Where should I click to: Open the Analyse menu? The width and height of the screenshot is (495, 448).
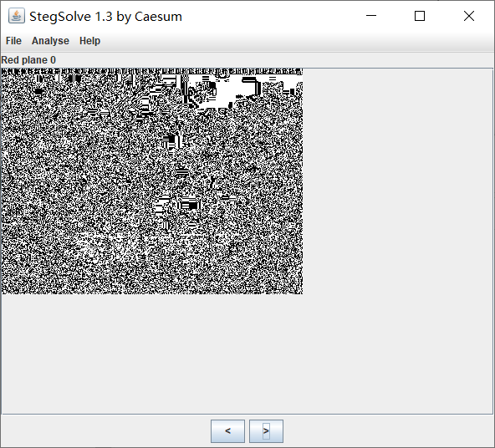[50, 41]
